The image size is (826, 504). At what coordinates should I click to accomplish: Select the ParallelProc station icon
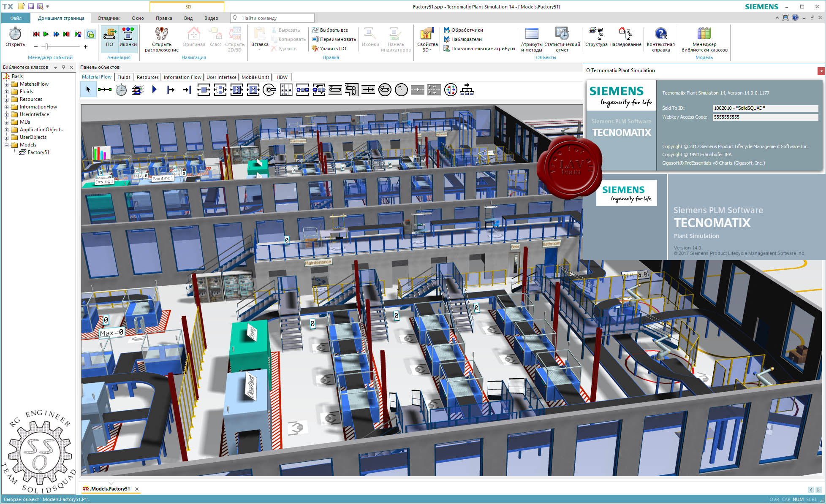tap(220, 89)
